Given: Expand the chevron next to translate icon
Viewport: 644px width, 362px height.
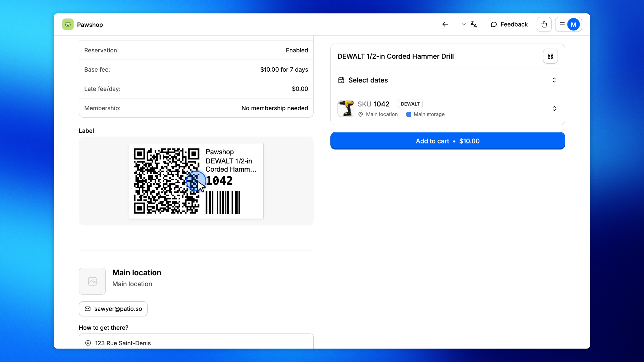Looking at the screenshot, I should [464, 24].
